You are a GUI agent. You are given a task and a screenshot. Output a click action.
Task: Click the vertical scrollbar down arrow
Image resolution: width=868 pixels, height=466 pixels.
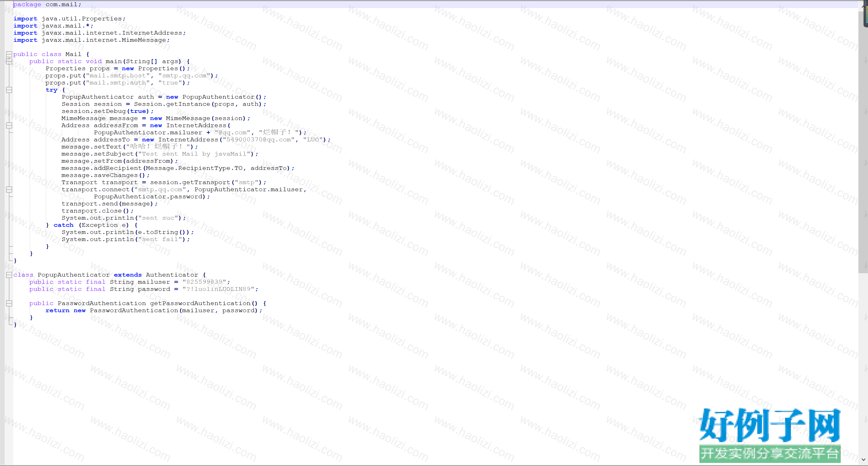pyautogui.click(x=863, y=459)
